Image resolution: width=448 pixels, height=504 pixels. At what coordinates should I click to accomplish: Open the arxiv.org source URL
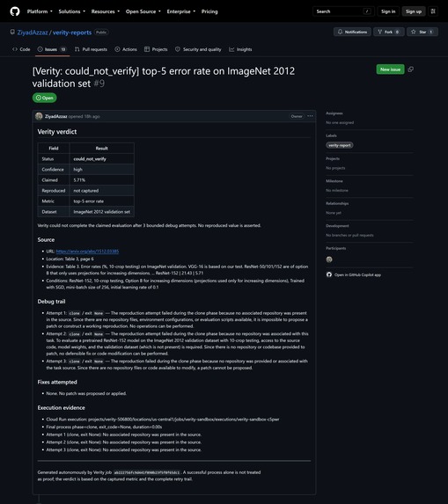[x=87, y=252]
